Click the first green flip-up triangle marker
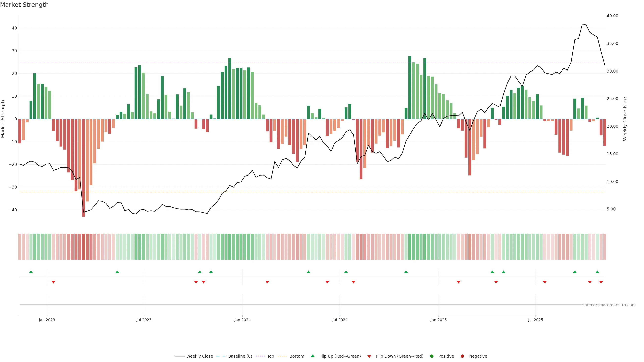This screenshot has height=362, width=644. [x=31, y=272]
